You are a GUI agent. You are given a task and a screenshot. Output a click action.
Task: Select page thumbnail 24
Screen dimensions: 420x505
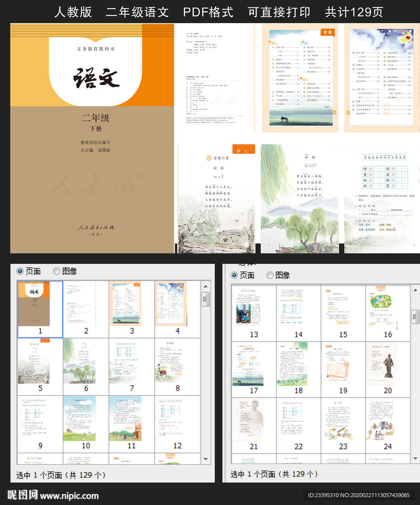[388, 425]
